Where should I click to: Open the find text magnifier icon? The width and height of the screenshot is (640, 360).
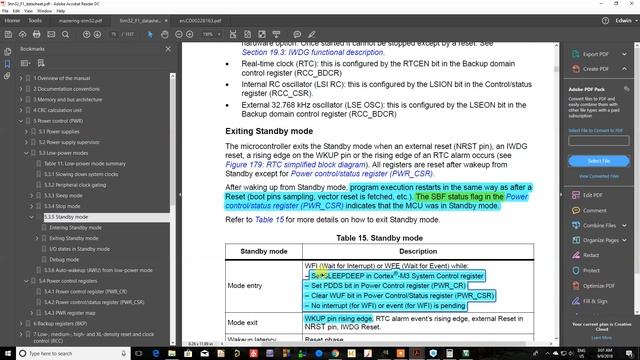pos(65,35)
